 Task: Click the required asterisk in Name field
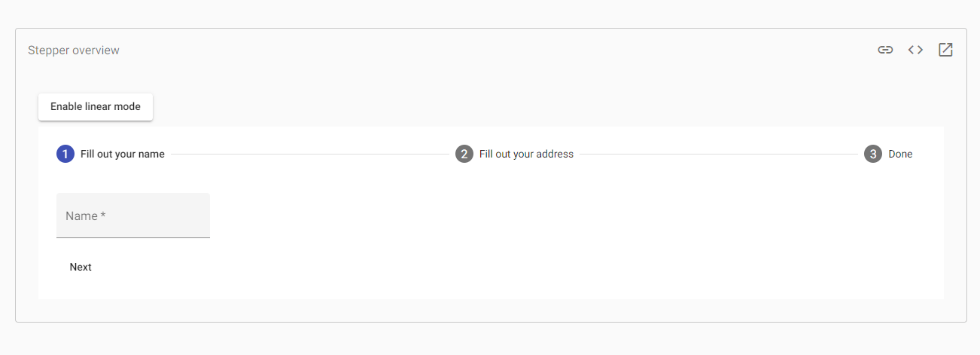(x=103, y=215)
